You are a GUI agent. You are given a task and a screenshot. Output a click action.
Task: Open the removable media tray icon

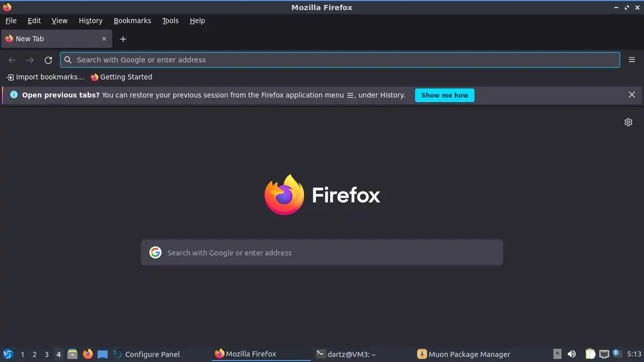557,354
